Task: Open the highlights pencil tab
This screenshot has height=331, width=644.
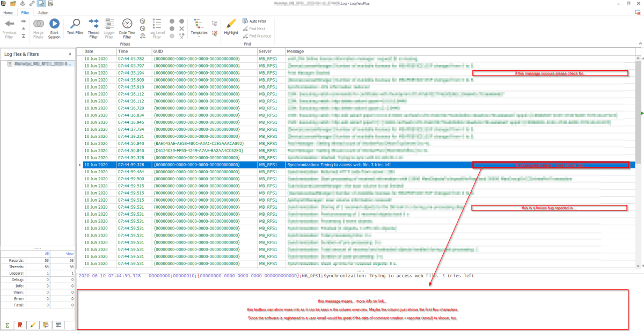Action: pyautogui.click(x=32, y=325)
